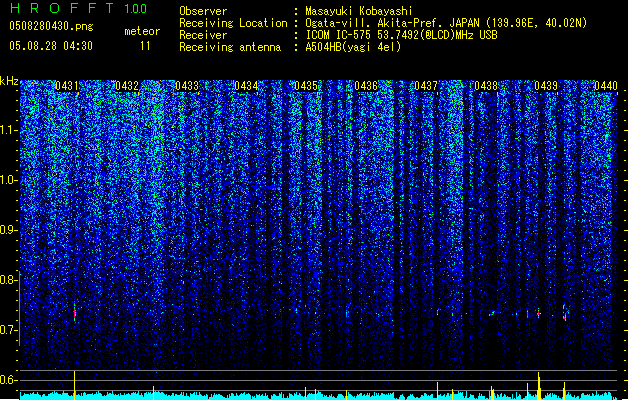Click the 1.0 kHz axis label
This screenshot has width=629, height=400.
[x=8, y=180]
